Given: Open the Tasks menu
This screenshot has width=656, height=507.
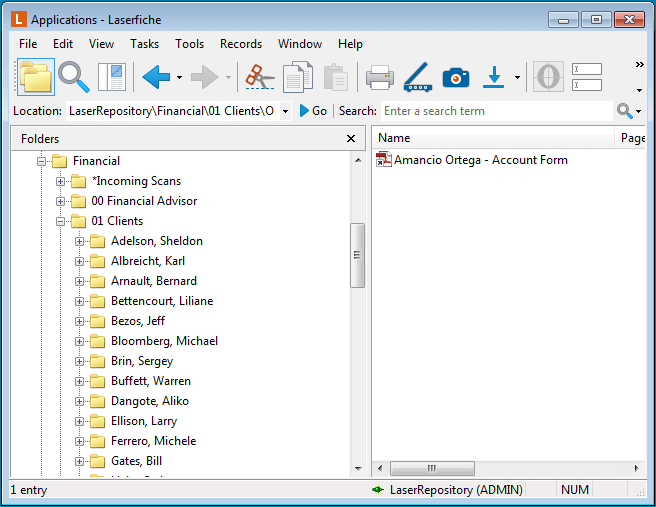Looking at the screenshot, I should point(144,44).
